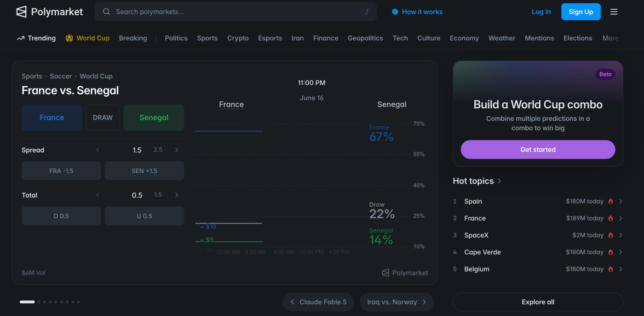Expand Hot topics with its chevron
644x316 pixels.
[x=500, y=181]
